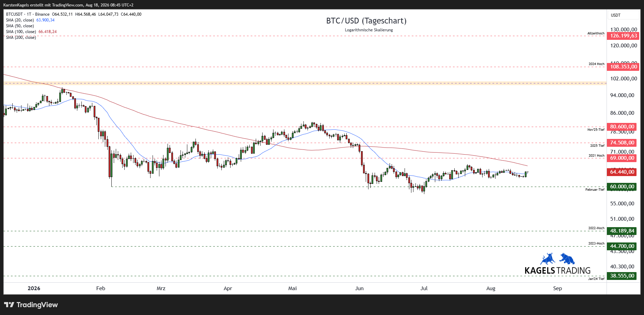Click the 2026 year marker on time axis
The width and height of the screenshot is (644, 315).
34,288
